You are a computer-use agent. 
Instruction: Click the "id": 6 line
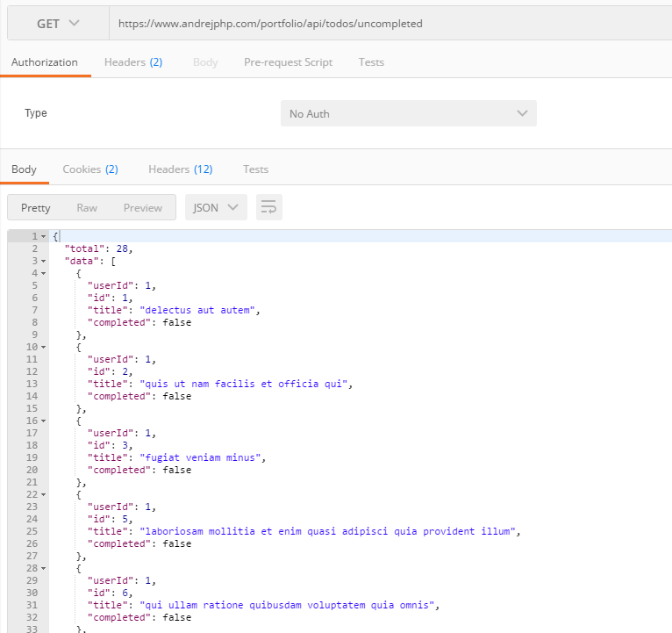coord(111,593)
